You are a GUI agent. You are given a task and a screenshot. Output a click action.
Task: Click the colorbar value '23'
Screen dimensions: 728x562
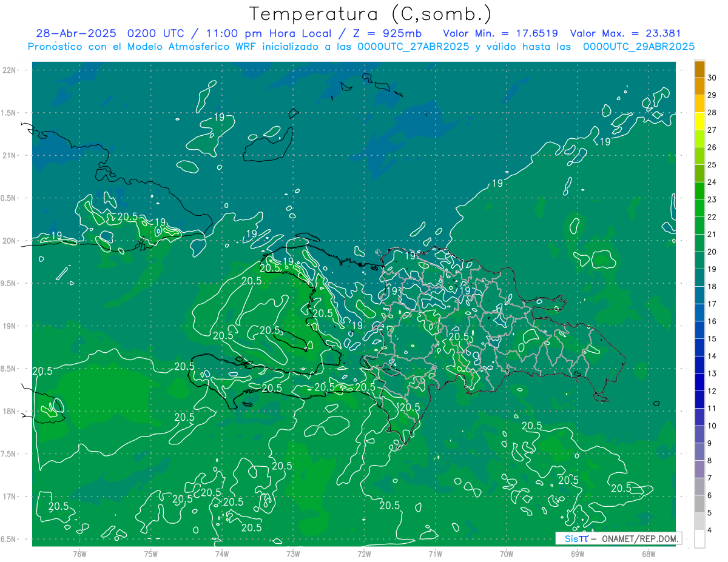pos(712,199)
